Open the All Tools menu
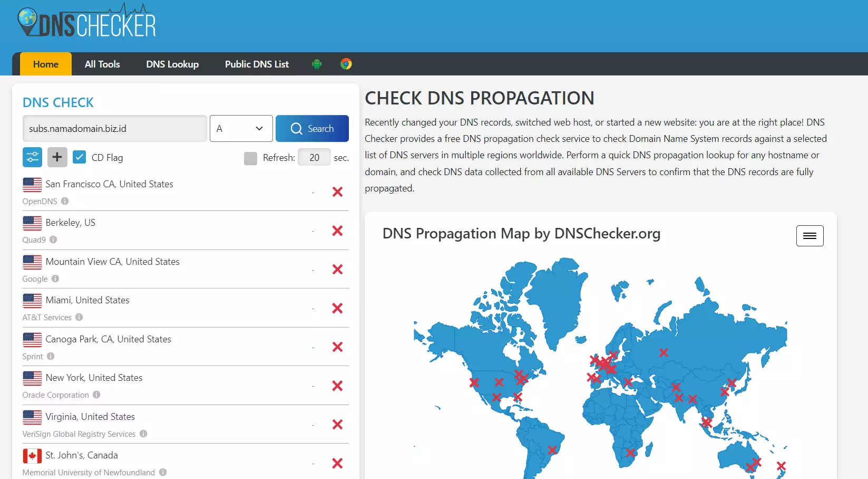The height and width of the screenshot is (479, 868). [102, 64]
